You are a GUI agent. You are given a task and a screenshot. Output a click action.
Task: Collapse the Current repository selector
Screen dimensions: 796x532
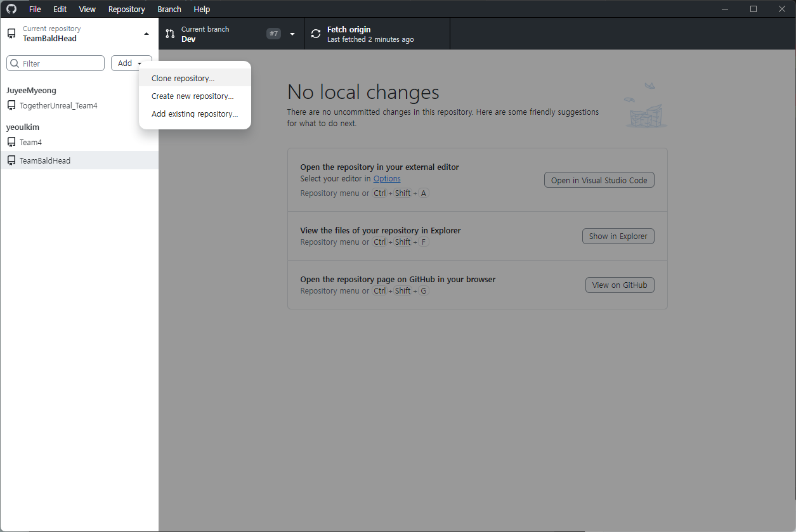79,34
